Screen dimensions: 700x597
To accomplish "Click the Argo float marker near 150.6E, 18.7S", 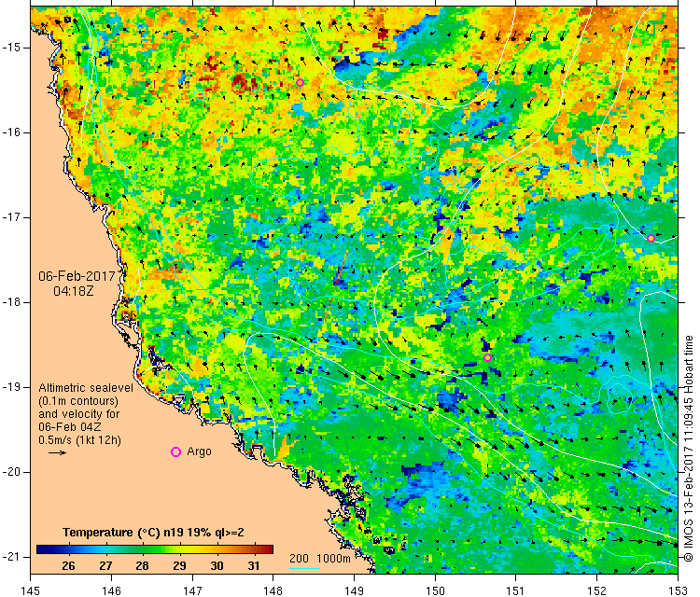I will pyautogui.click(x=487, y=358).
